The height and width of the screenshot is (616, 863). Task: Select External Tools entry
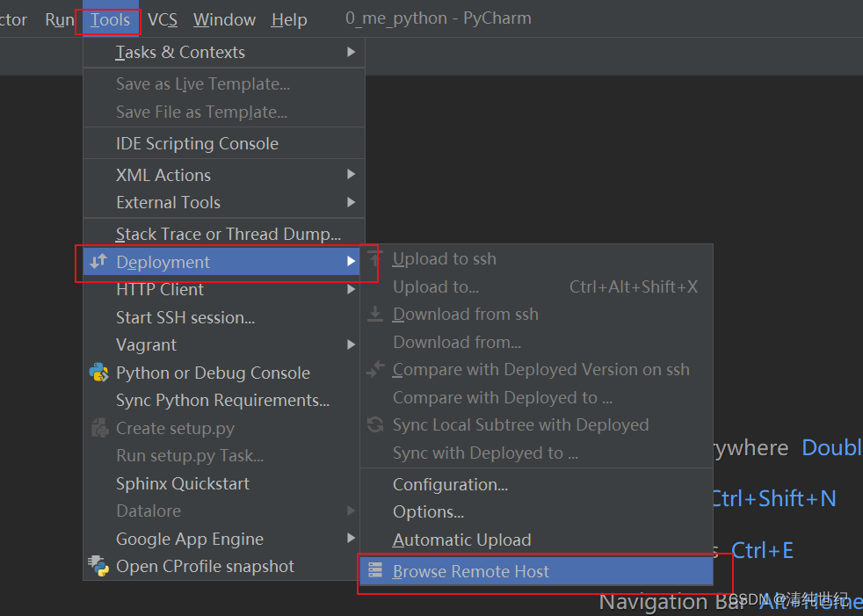(x=224, y=203)
